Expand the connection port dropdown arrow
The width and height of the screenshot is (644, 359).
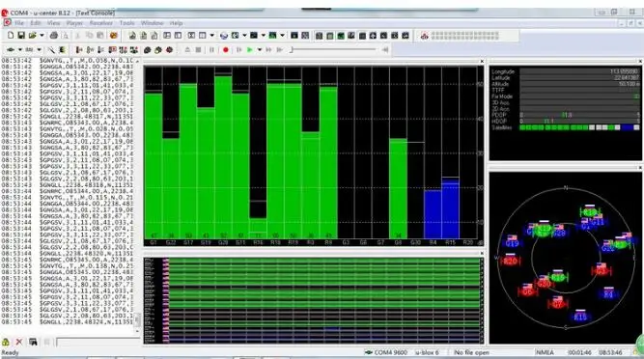pos(19,49)
